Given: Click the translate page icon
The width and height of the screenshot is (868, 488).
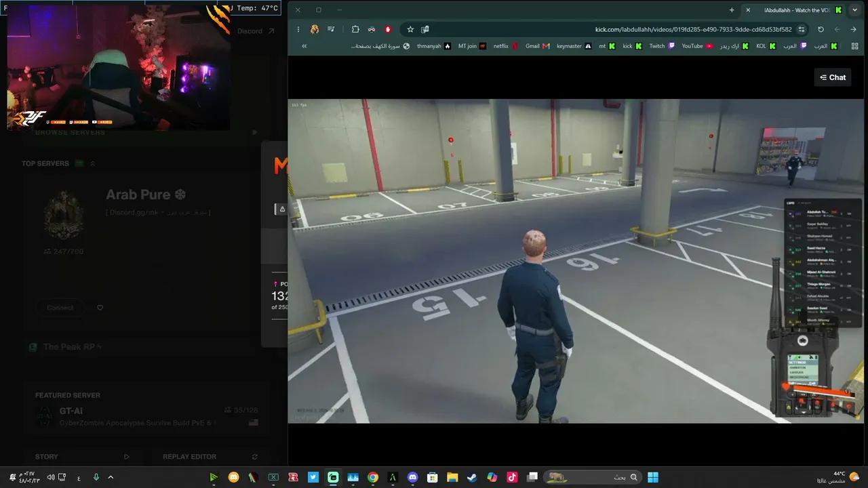Looking at the screenshot, I should pos(425,29).
